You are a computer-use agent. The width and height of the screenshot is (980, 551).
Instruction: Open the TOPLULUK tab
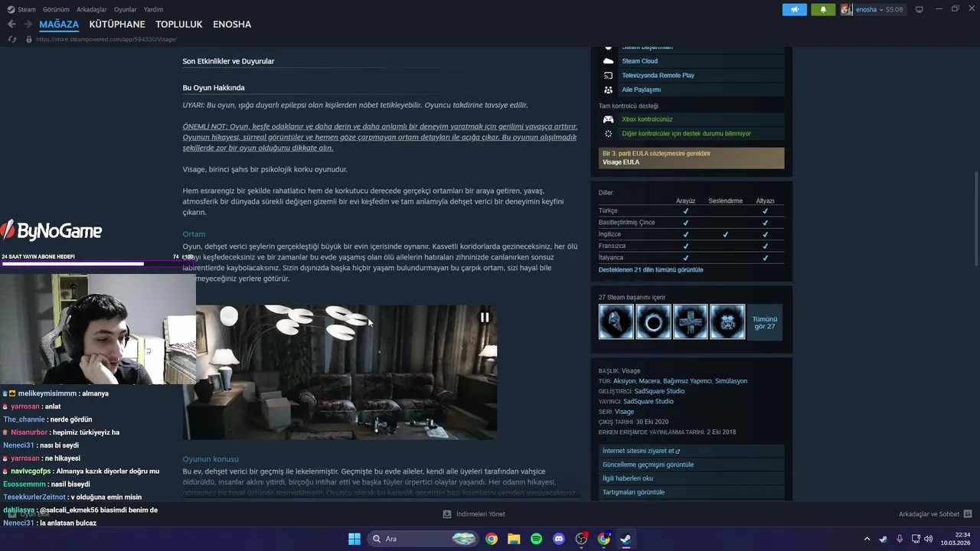point(179,24)
